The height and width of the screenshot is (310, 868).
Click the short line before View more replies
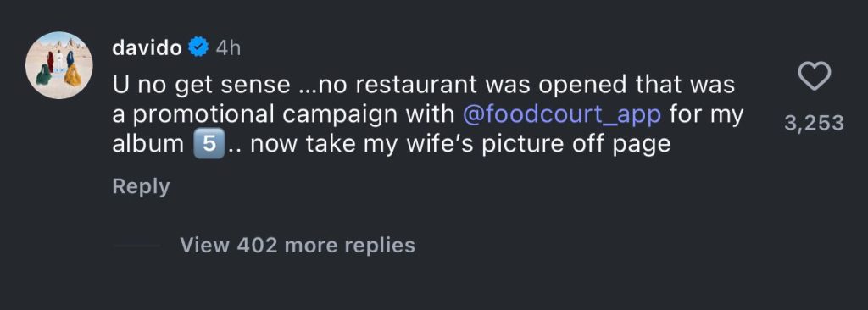click(x=136, y=246)
